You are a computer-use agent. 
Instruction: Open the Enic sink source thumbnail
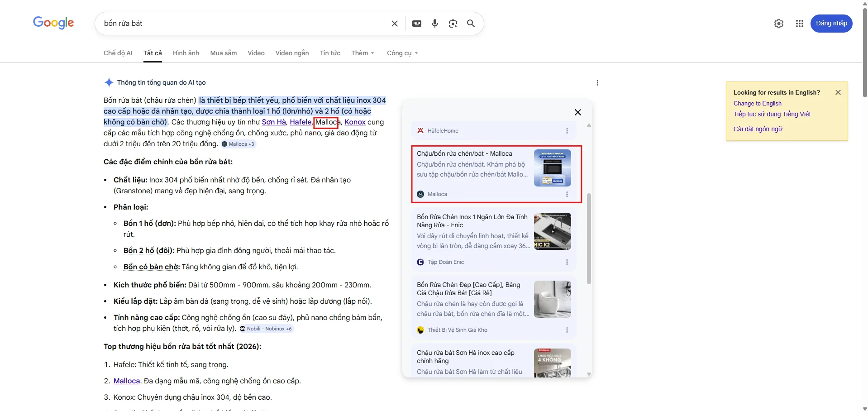coord(553,231)
